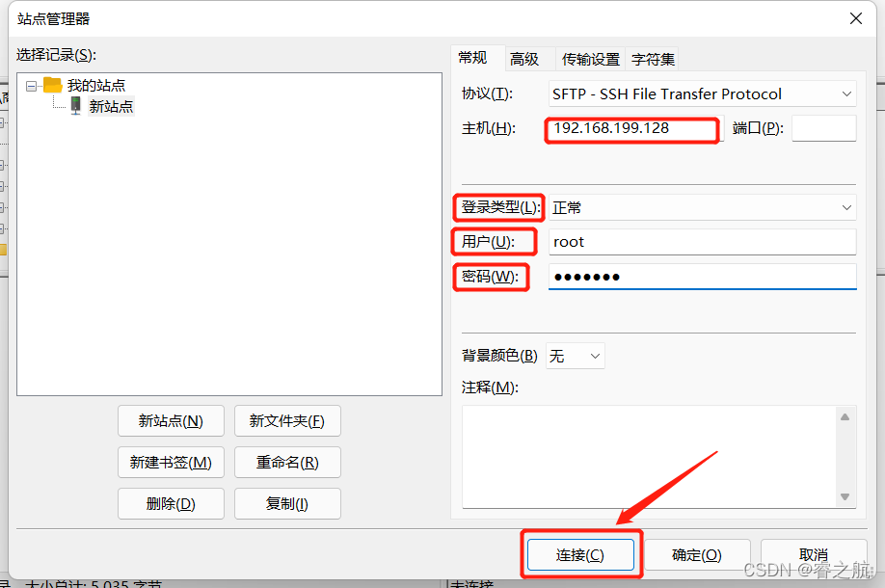885x588 pixels.
Task: Click the 密码 password field
Action: (702, 277)
